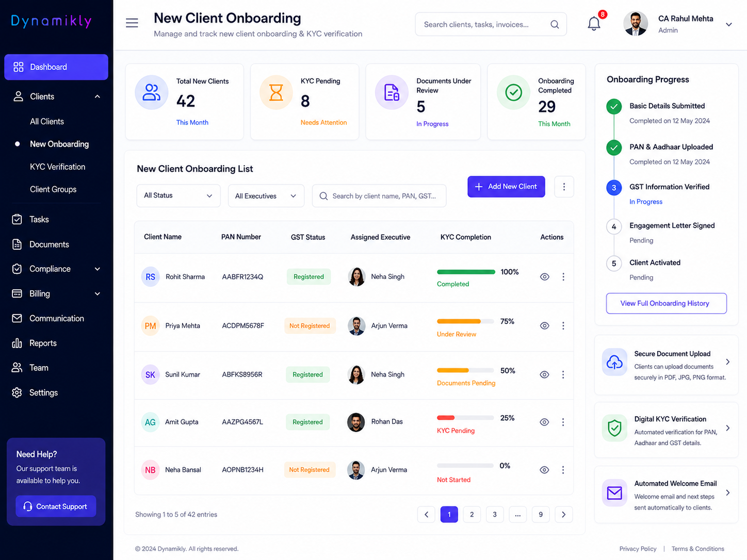Image resolution: width=747 pixels, height=560 pixels.
Task: Click the header search magnifier icon
Action: click(x=555, y=24)
